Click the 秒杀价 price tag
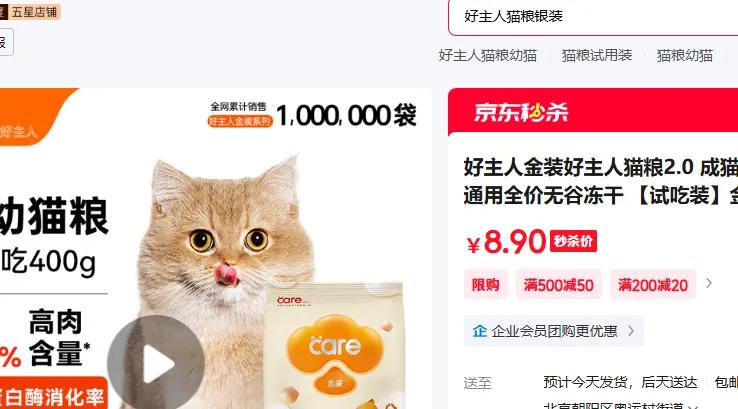 [x=573, y=241]
